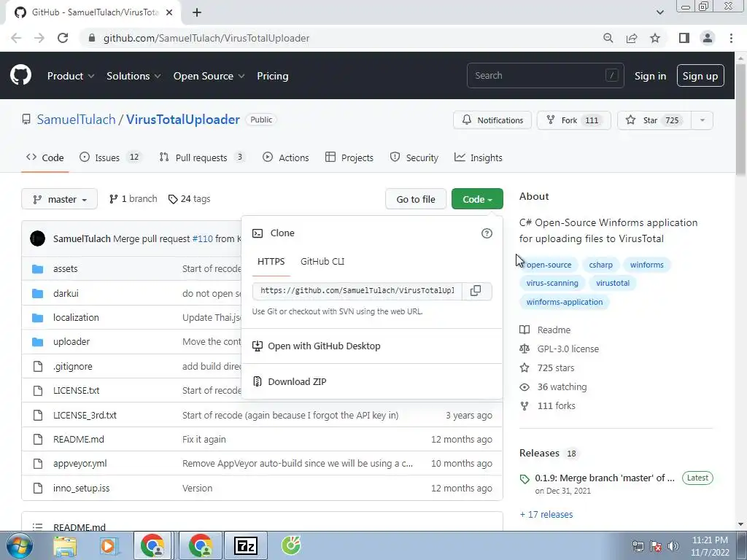Click the green taskbar application icon
Image resolution: width=747 pixels, height=560 pixels.
pyautogui.click(x=291, y=545)
